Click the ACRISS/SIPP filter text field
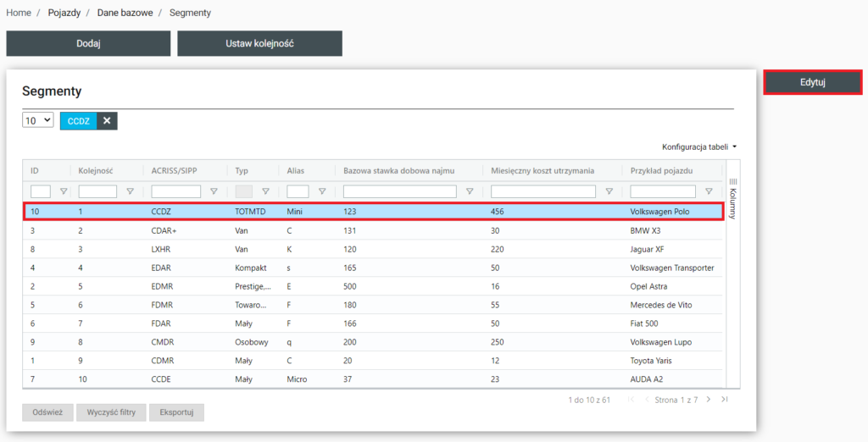This screenshot has height=442, width=868. [x=175, y=191]
